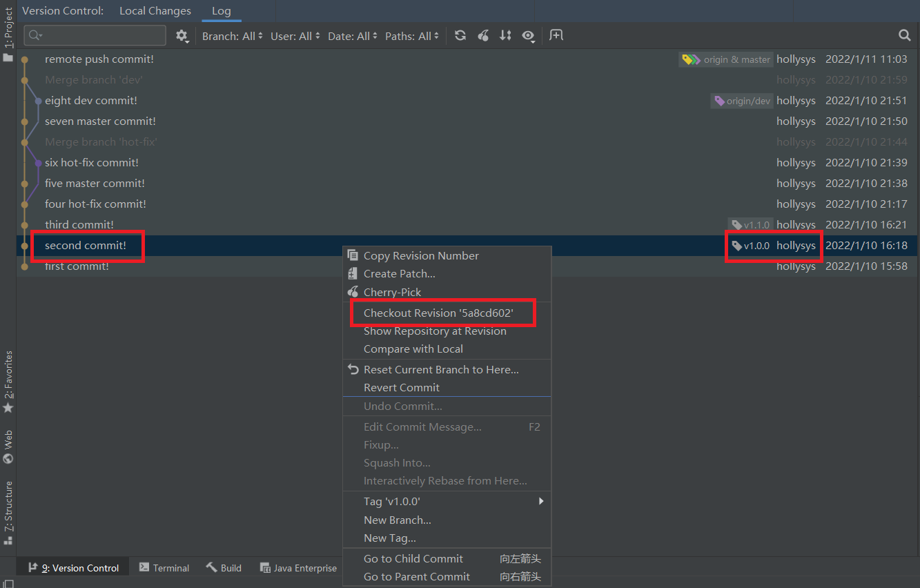Click the origin/dev branch label

(x=742, y=101)
